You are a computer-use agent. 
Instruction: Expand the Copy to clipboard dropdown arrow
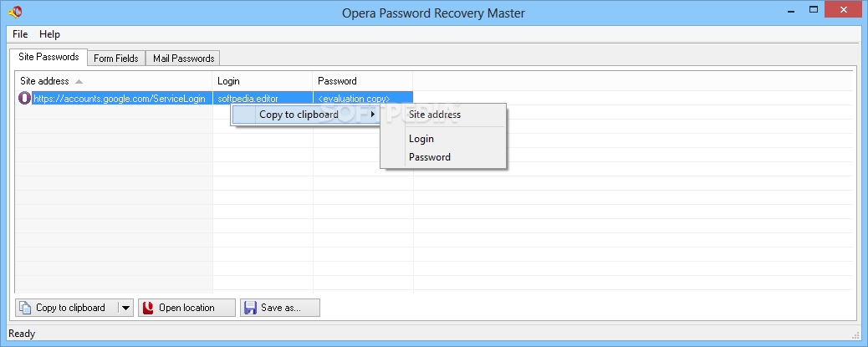(x=125, y=308)
